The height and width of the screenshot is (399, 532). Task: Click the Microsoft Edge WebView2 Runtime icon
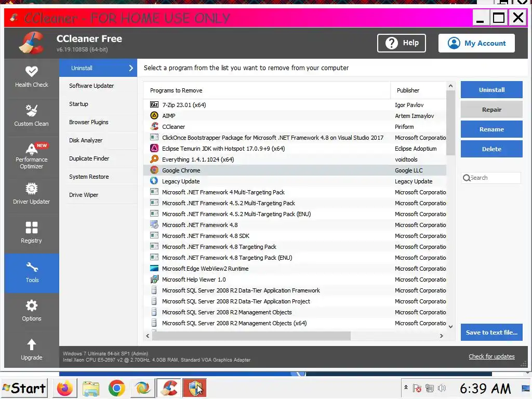point(154,269)
